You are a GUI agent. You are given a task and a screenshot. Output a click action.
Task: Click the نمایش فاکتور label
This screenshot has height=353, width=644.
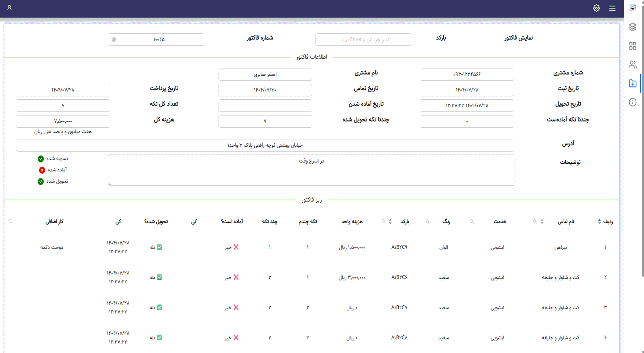coord(518,38)
